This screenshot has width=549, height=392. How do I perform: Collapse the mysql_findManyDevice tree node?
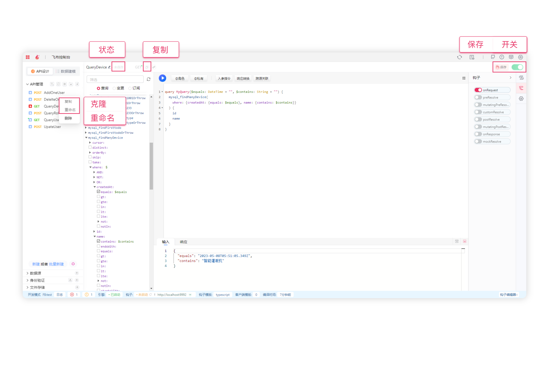[86, 138]
